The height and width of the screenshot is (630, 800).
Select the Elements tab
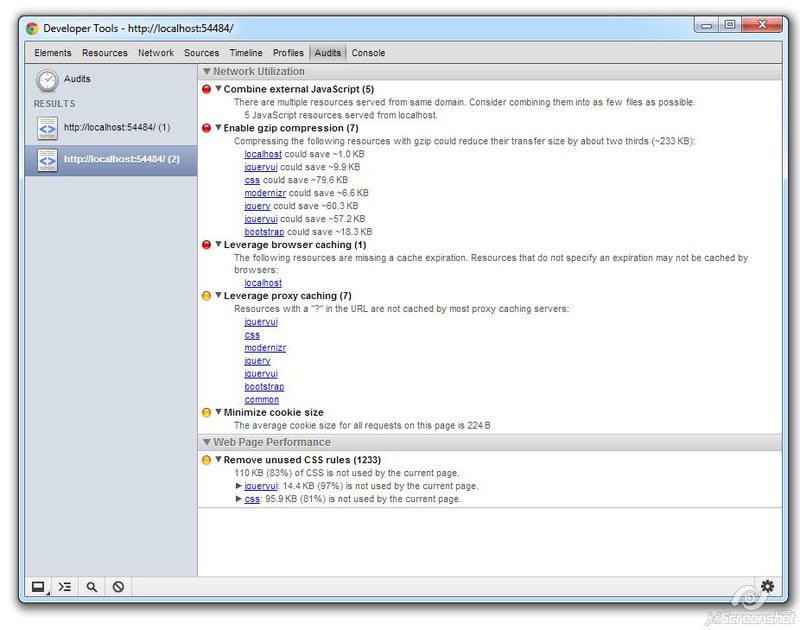tap(52, 52)
